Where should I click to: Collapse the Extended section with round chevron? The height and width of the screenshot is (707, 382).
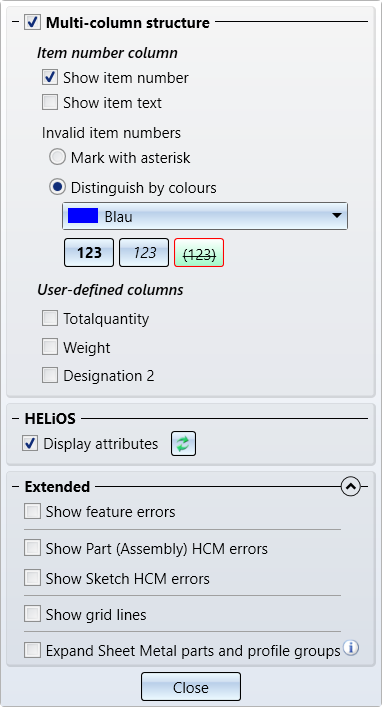pos(351,487)
